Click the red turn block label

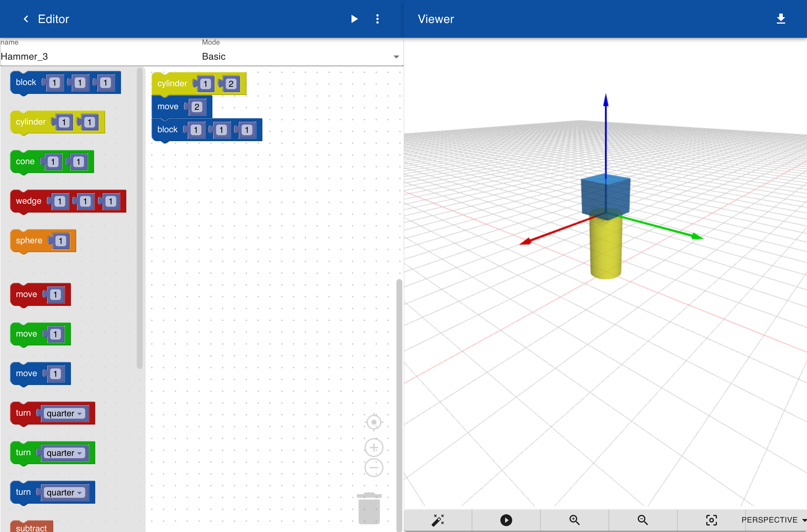click(23, 413)
